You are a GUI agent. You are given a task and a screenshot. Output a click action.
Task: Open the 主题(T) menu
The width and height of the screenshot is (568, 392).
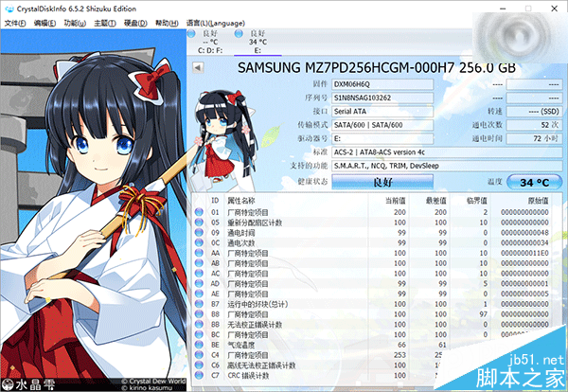click(105, 23)
